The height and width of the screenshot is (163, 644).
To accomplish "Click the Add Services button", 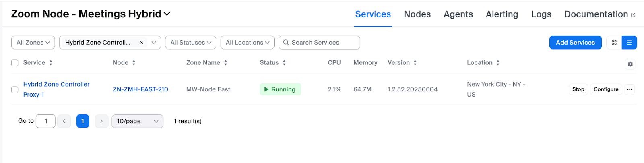I will point(575,43).
